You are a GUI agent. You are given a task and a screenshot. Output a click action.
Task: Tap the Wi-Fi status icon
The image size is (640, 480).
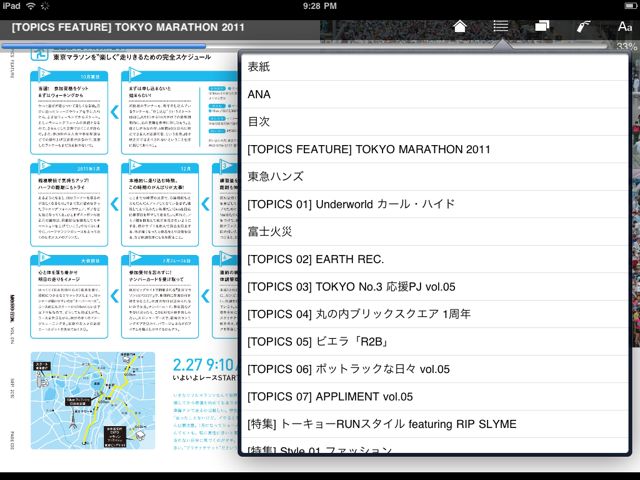(31, 6)
